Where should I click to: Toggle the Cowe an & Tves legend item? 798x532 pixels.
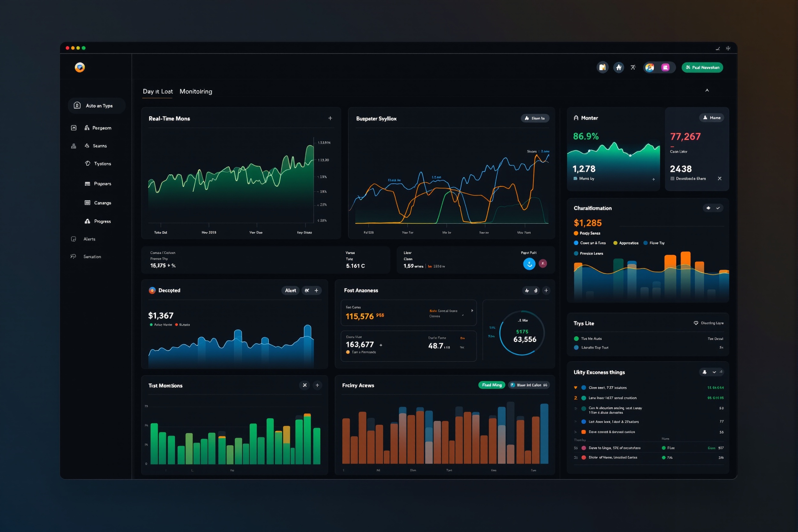tap(590, 243)
